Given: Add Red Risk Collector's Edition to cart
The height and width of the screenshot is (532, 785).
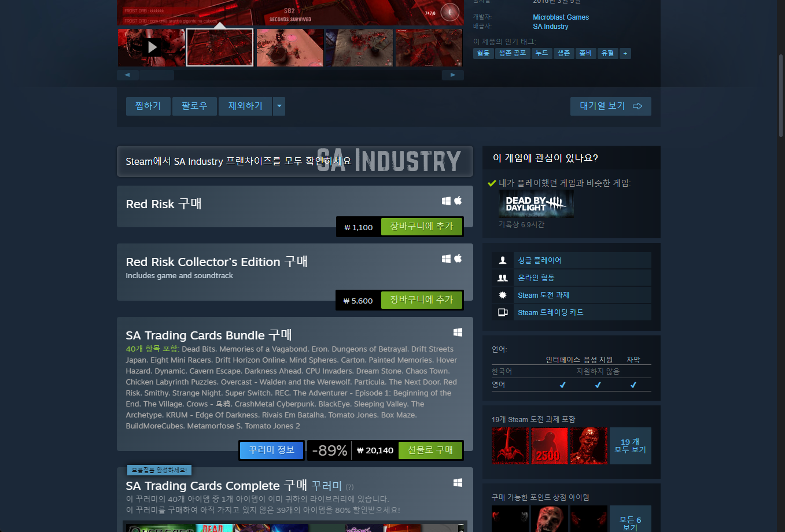Looking at the screenshot, I should point(422,300).
